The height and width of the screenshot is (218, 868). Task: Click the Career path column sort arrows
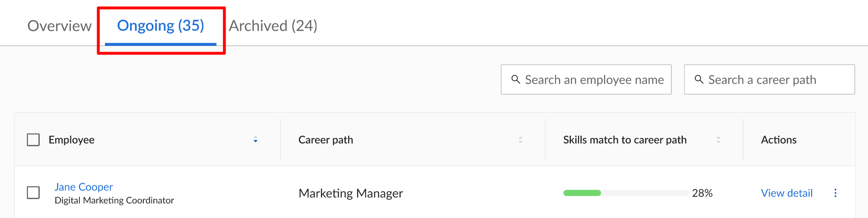520,140
